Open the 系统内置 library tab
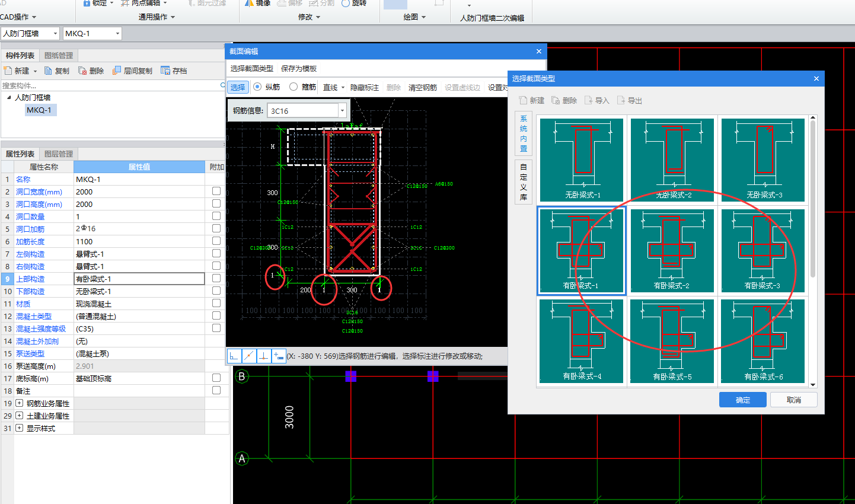Image resolution: width=855 pixels, height=504 pixels. (524, 134)
